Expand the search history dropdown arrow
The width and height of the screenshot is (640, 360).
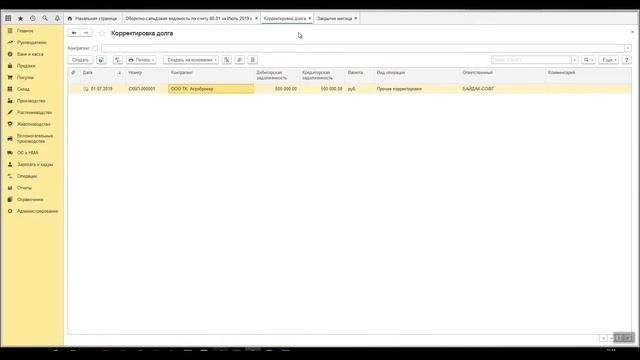575,60
